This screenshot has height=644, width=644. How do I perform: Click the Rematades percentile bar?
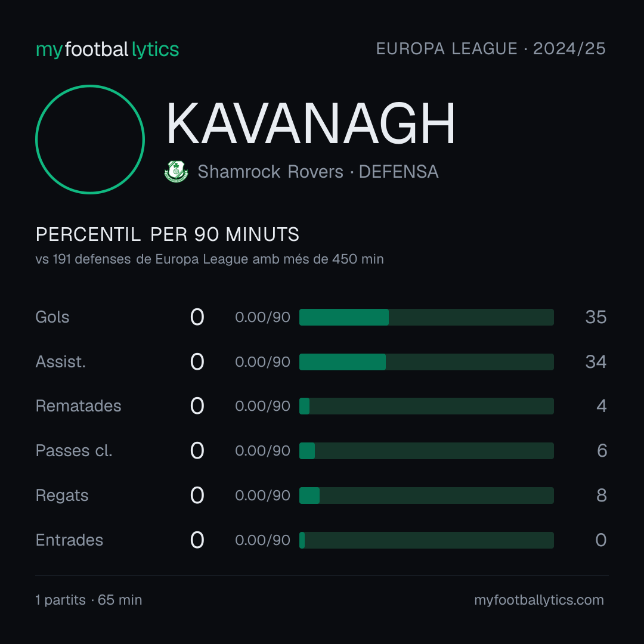426,406
